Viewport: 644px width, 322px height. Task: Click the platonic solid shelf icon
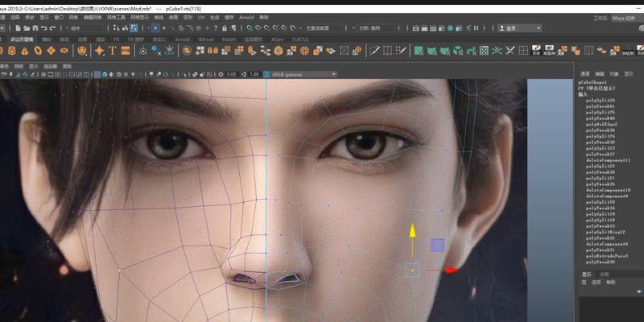click(82, 51)
